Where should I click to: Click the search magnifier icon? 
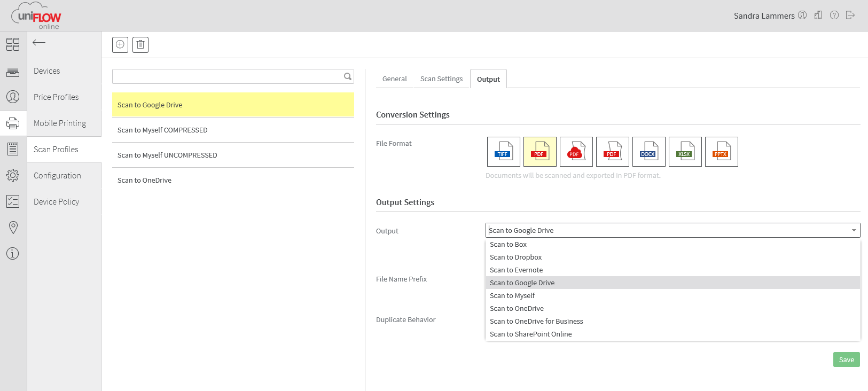point(348,76)
